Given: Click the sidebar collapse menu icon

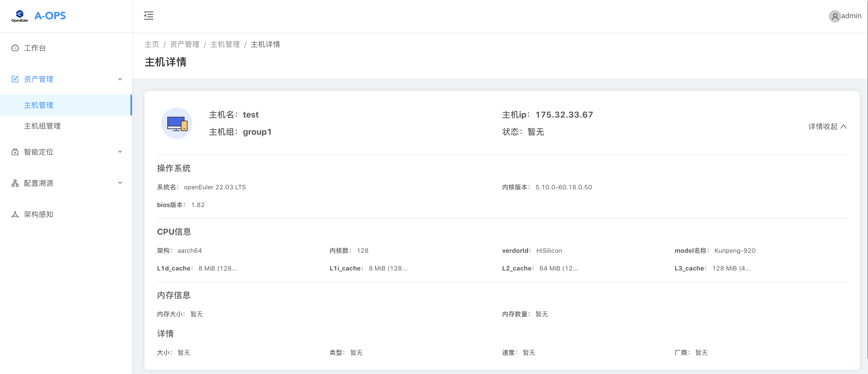Looking at the screenshot, I should point(148,16).
